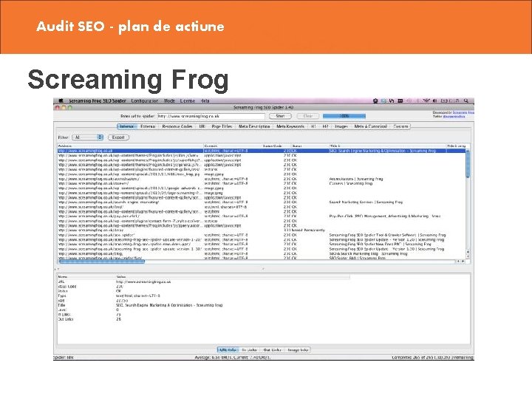Screen dimensions: 532x399
Task: Open the Configuration menu
Action: point(145,100)
